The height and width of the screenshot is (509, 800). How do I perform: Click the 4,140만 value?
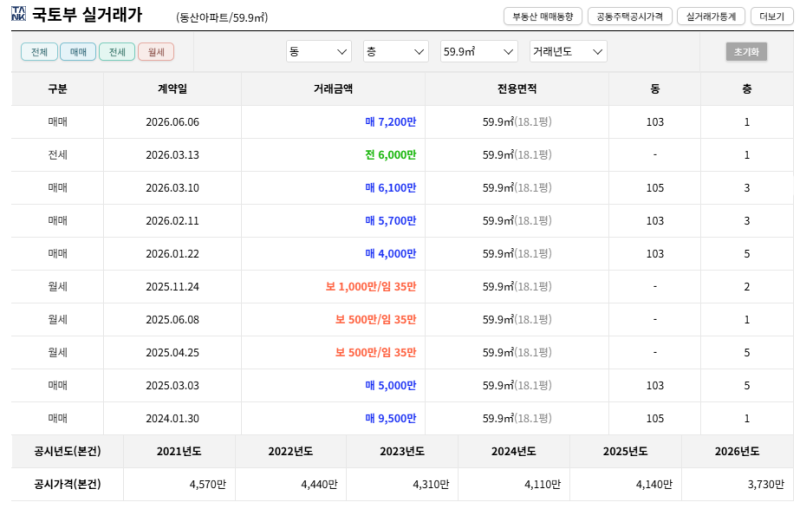pos(654,485)
